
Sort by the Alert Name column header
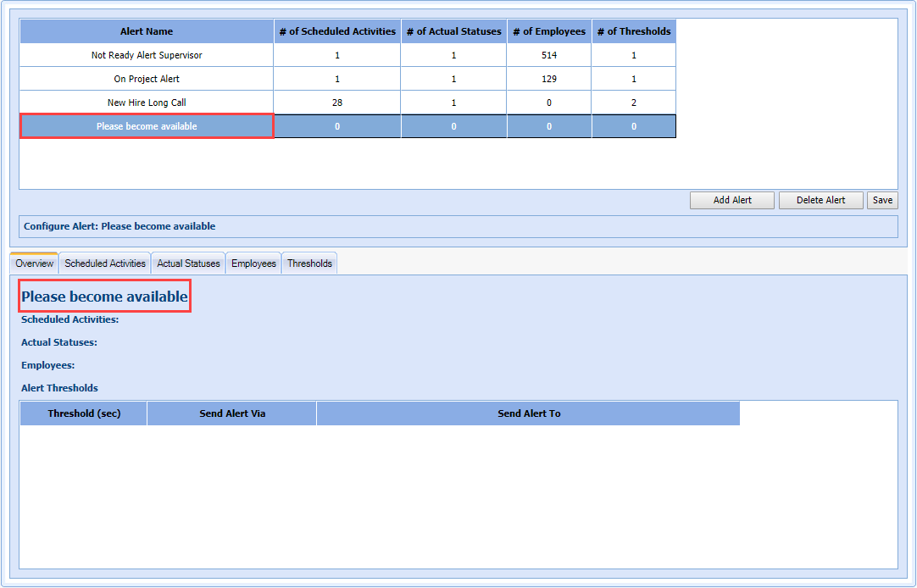pyautogui.click(x=147, y=31)
